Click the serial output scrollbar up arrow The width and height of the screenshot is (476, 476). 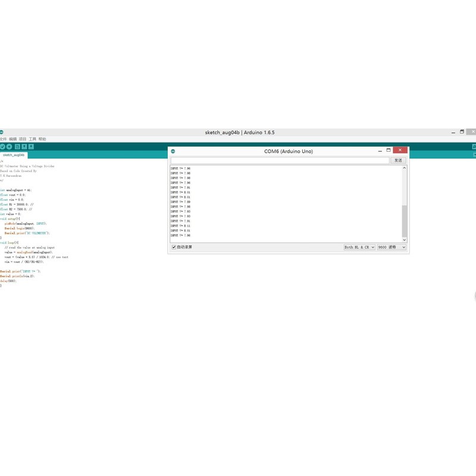(405, 168)
